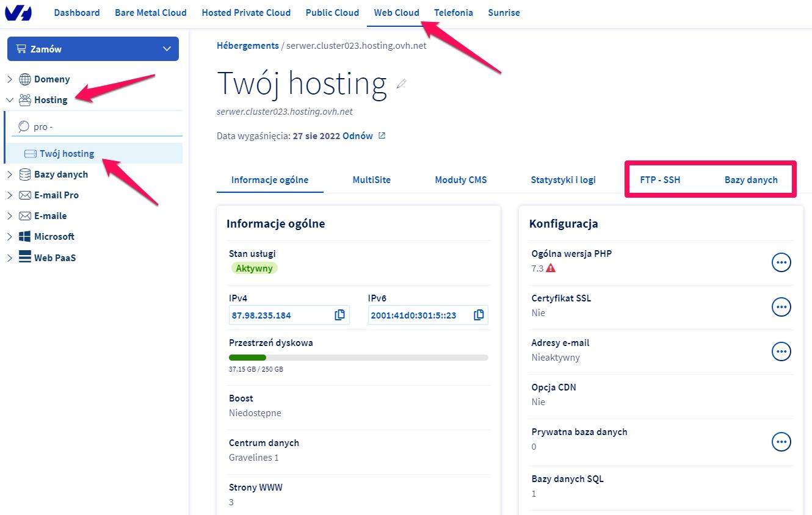Viewport: 812px width, 515px height.
Task: Collapse the Hosting section
Action: (10, 100)
